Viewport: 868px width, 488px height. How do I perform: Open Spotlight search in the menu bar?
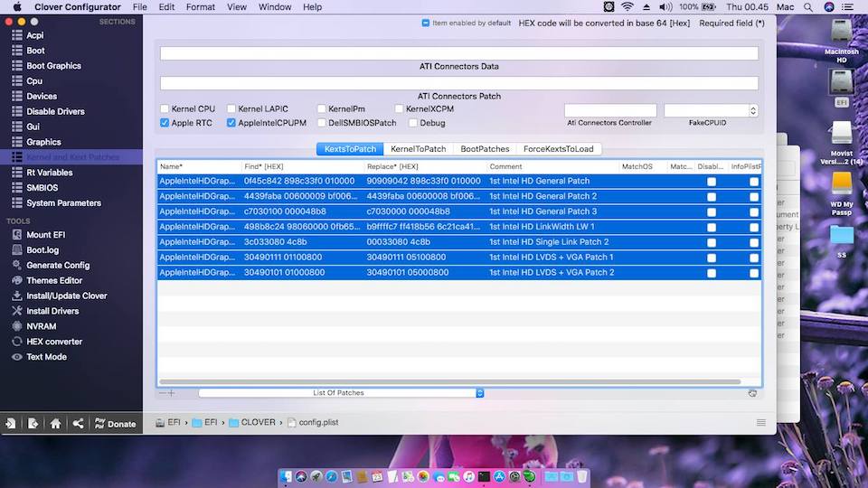808,7
